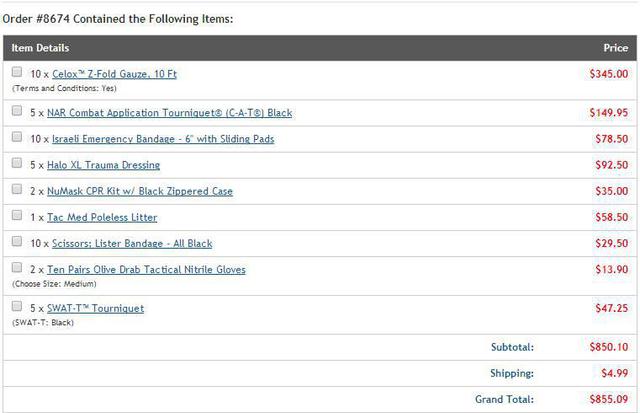The width and height of the screenshot is (640, 413).
Task: Check the Scissors Lister Bandage checkbox
Action: pyautogui.click(x=17, y=241)
